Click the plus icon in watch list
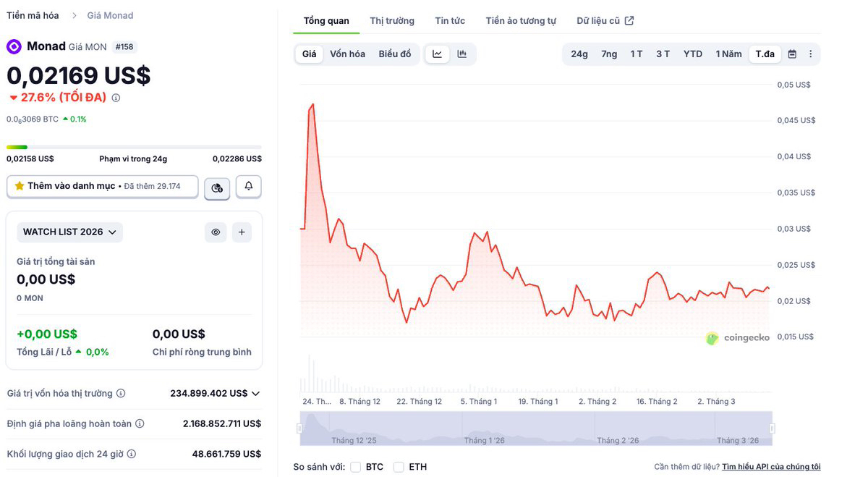 click(x=242, y=232)
